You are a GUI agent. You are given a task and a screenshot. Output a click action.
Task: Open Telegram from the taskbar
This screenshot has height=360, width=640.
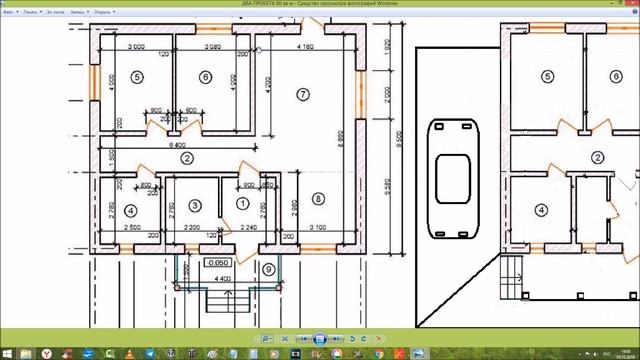[150, 353]
